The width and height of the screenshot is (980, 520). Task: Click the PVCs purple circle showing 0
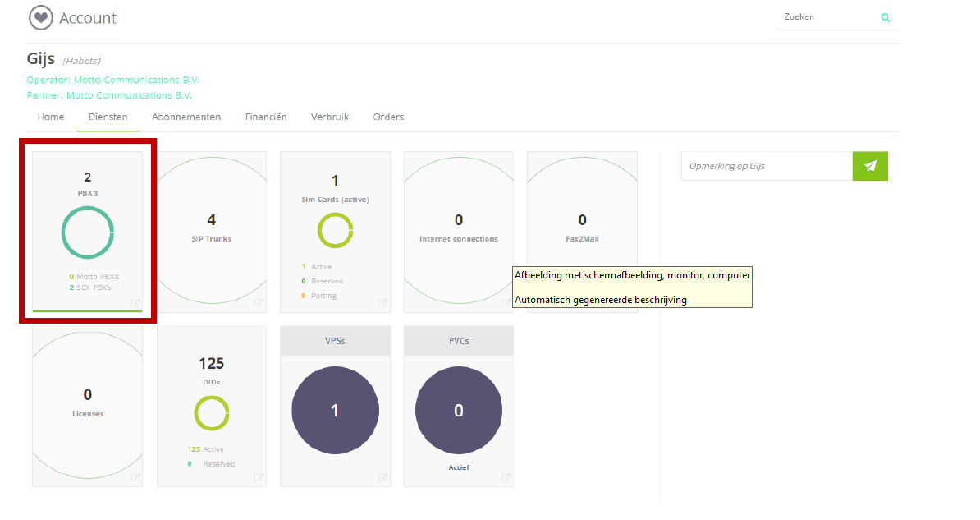[459, 411]
